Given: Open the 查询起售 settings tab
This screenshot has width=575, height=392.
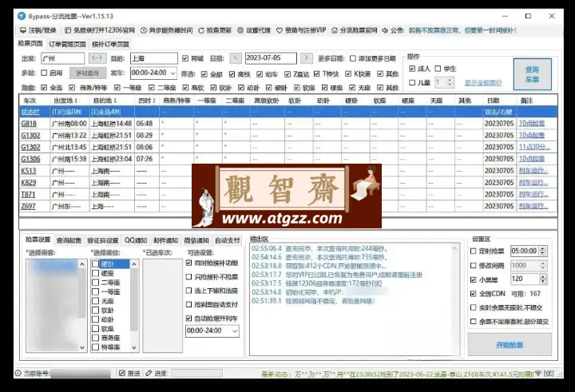Looking at the screenshot, I should (69, 240).
